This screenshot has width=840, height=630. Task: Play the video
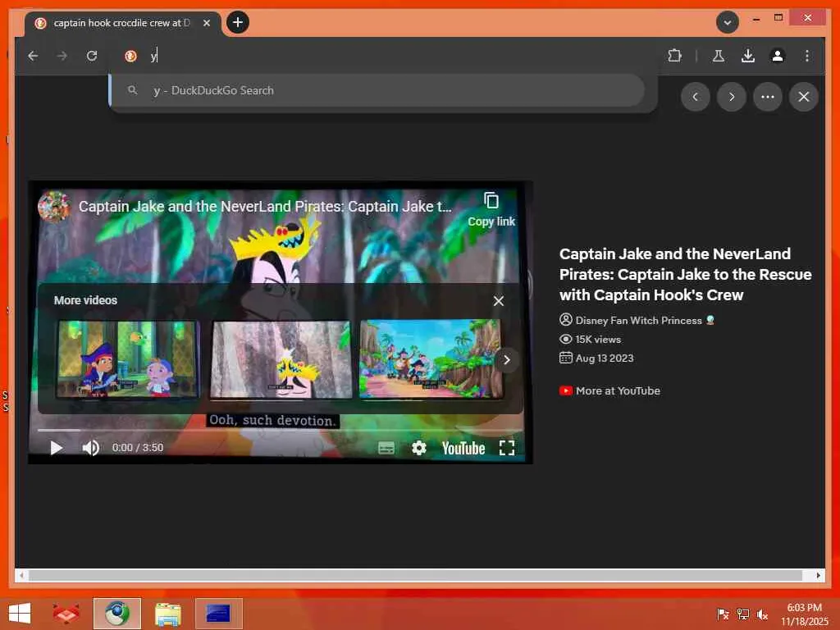(x=57, y=448)
